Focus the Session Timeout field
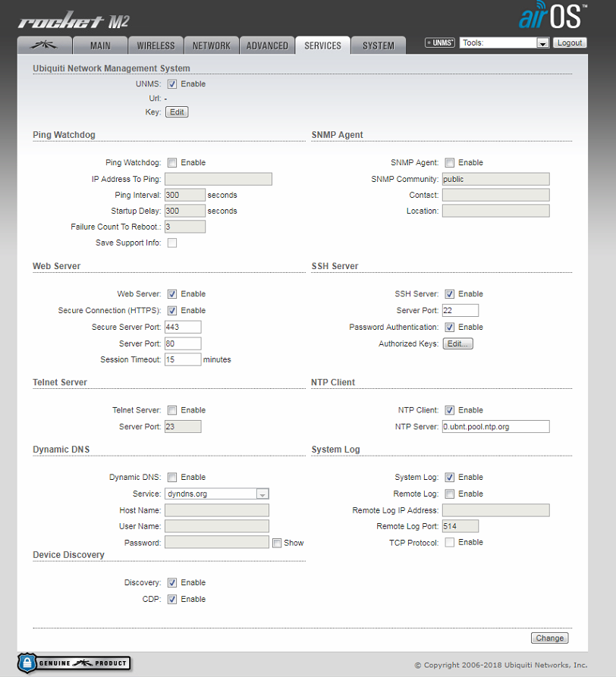The height and width of the screenshot is (677, 616). click(x=183, y=359)
